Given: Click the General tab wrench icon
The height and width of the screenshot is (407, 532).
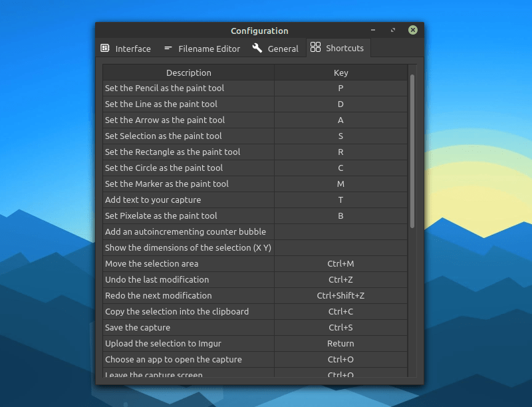Looking at the screenshot, I should (x=257, y=49).
